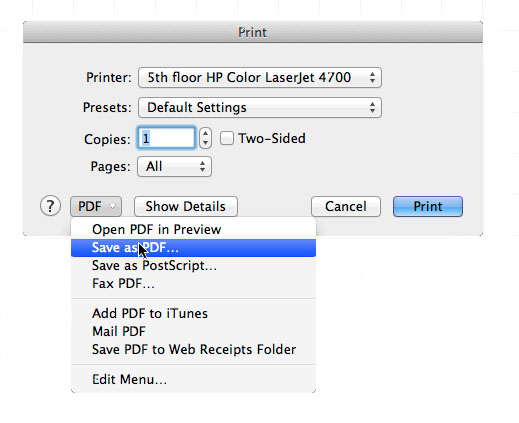Enable the Two-Sided checkbox
The width and height of the screenshot is (519, 423).
[227, 138]
